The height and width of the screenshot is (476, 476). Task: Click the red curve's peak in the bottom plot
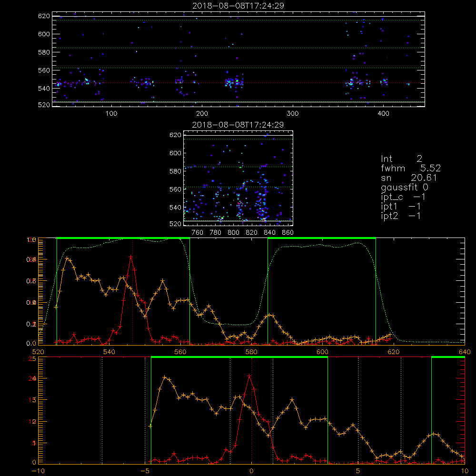tap(249, 376)
